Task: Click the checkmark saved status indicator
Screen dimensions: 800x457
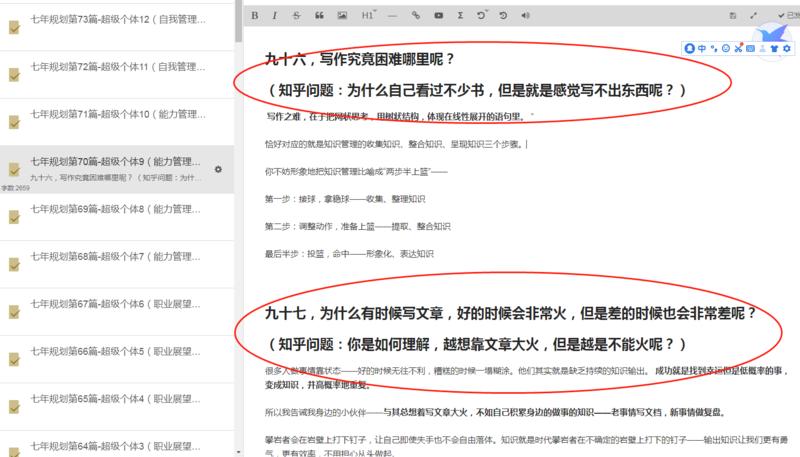Action: (x=789, y=15)
